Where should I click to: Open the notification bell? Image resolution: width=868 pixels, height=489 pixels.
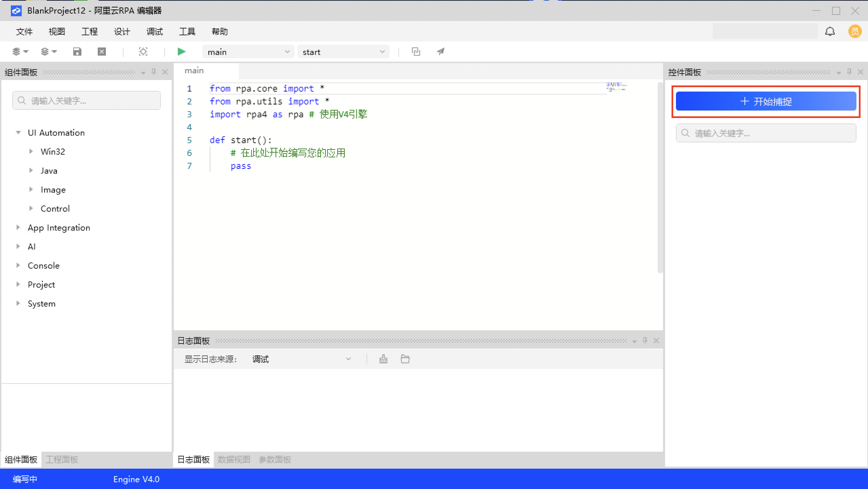pyautogui.click(x=830, y=32)
